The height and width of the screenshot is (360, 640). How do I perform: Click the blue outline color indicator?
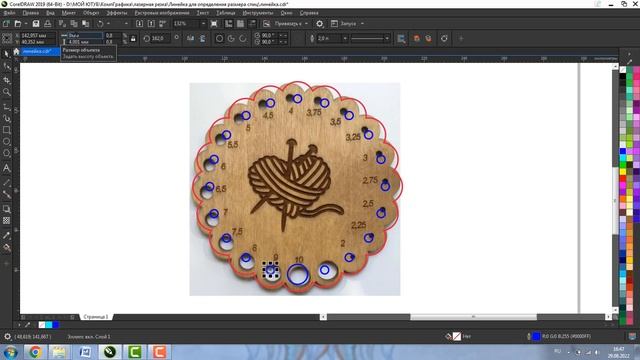point(536,336)
